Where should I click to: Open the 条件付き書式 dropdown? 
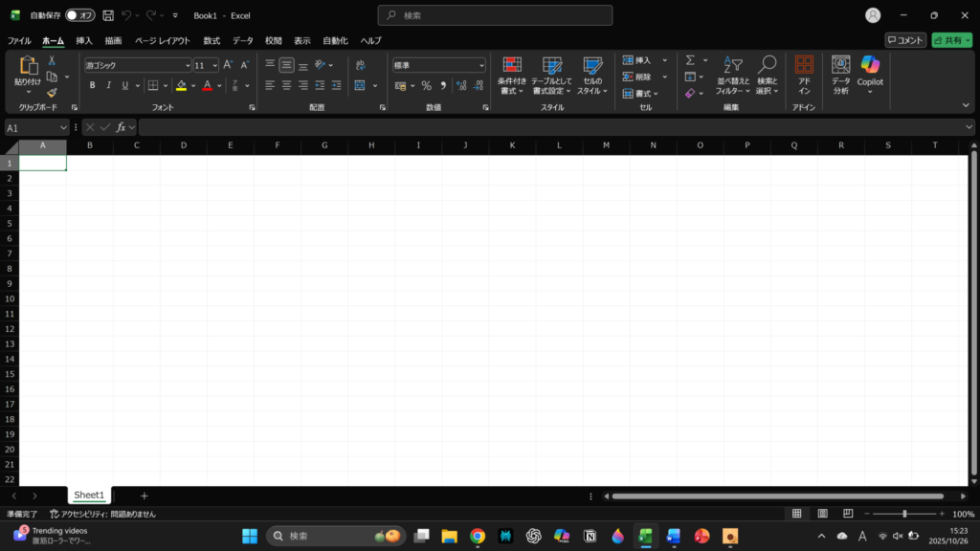coord(512,75)
